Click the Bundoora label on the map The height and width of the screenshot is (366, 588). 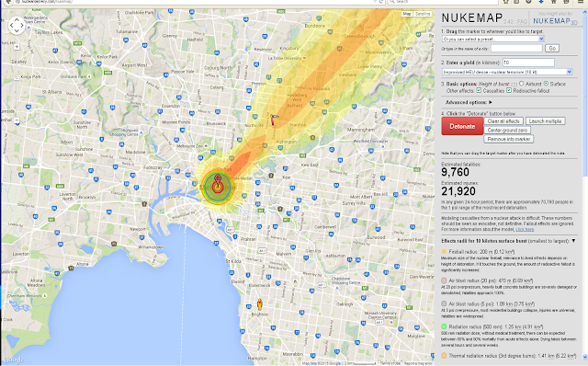[314, 26]
